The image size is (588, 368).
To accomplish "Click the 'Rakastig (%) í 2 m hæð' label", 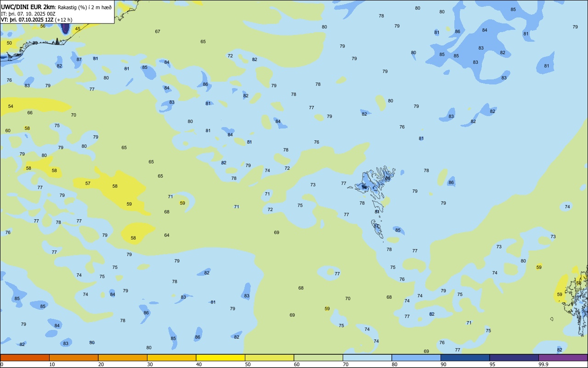I will pyautogui.click(x=85, y=7).
